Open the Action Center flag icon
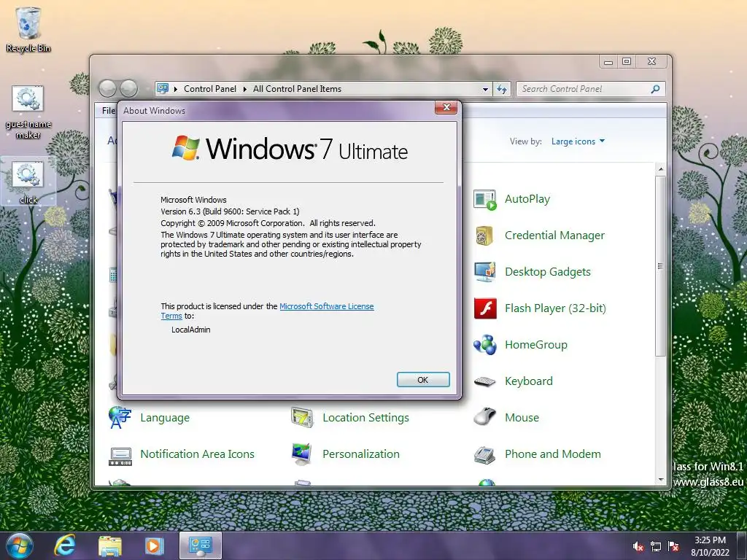Image resolution: width=747 pixels, height=560 pixels. point(673,547)
